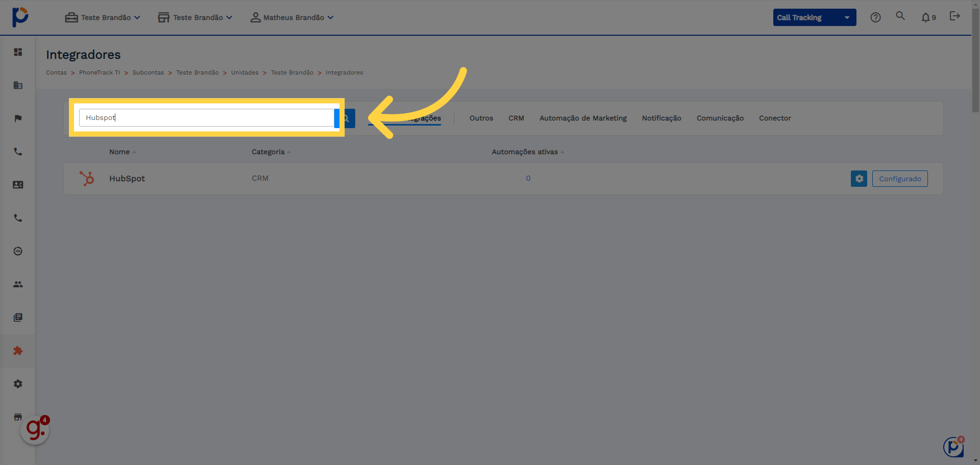Image resolution: width=980 pixels, height=465 pixels.
Task: Open HubSpot gear configuration button
Action: (859, 179)
